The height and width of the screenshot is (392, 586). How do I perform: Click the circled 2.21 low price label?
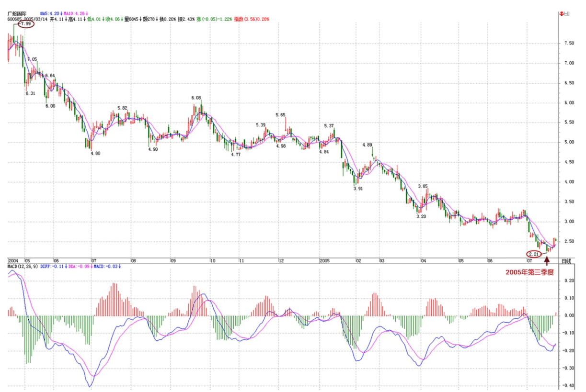pyautogui.click(x=535, y=253)
